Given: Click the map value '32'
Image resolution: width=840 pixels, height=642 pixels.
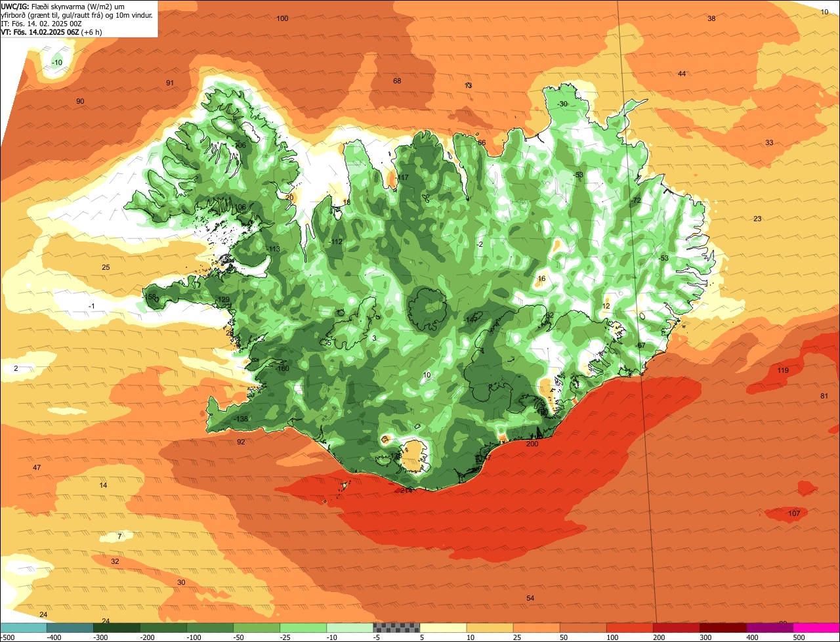Looking at the screenshot, I should (x=115, y=561).
